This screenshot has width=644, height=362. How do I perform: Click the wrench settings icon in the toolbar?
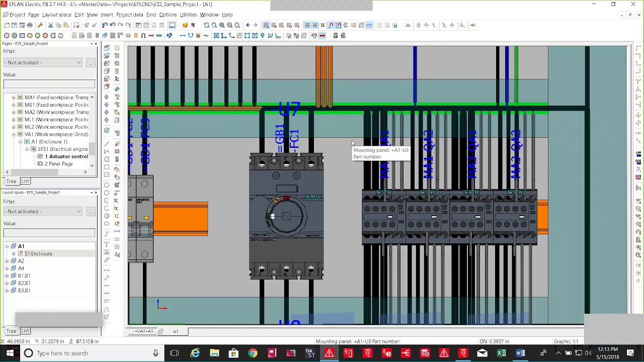click(40, 25)
